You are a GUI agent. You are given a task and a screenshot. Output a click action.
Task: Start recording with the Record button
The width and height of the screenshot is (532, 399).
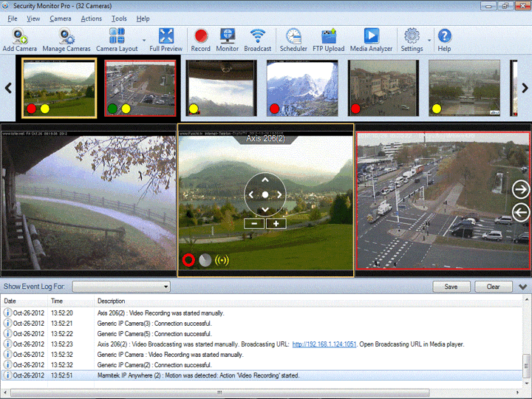(x=201, y=40)
